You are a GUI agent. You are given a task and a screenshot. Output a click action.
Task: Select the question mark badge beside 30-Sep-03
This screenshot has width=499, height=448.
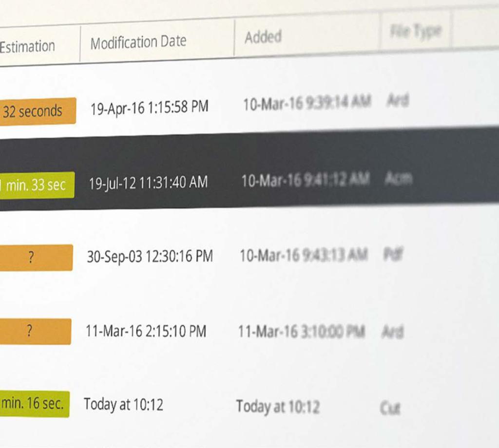coord(36,258)
